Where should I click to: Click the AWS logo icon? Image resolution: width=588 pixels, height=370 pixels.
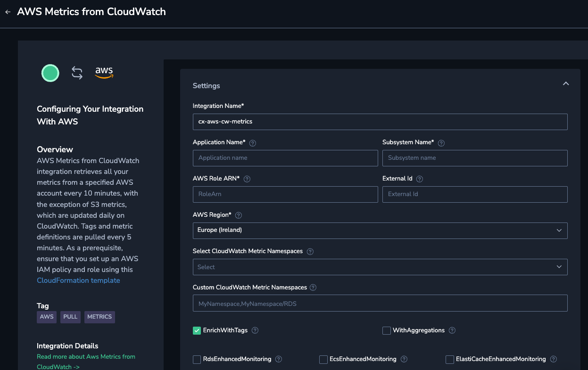click(x=104, y=73)
